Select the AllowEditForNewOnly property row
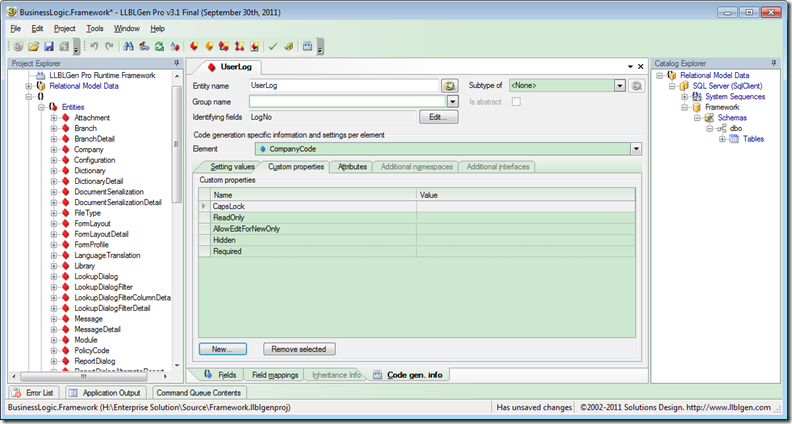The width and height of the screenshot is (792, 424). click(417, 229)
